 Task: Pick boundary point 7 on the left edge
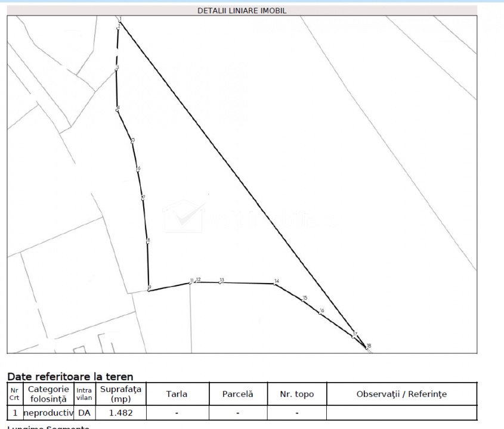pos(143,198)
